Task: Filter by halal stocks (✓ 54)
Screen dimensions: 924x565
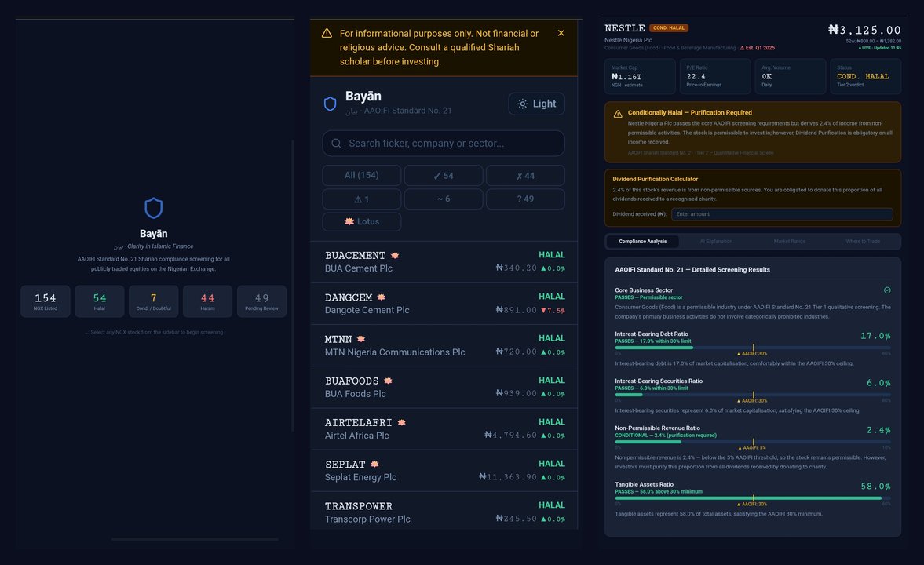Action: [x=443, y=176]
